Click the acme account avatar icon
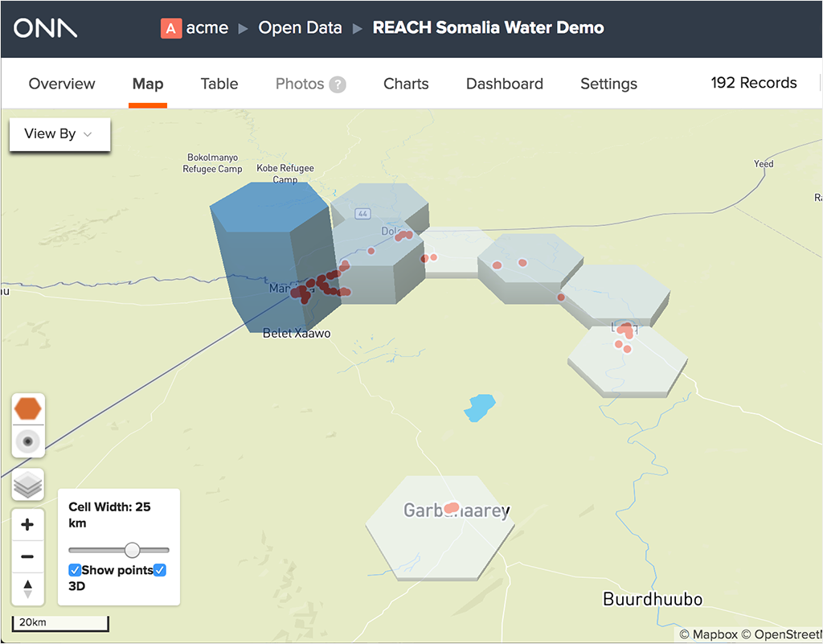The height and width of the screenshot is (644, 823). pyautogui.click(x=171, y=28)
